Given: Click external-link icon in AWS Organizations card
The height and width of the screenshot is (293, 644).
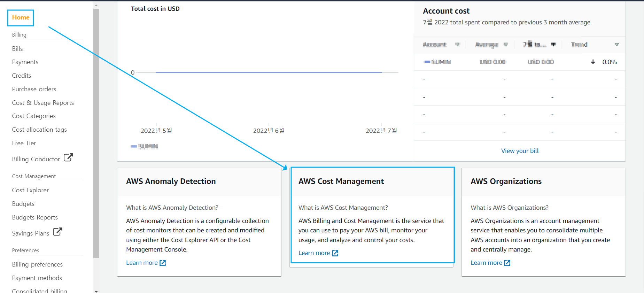Looking at the screenshot, I should 507,263.
